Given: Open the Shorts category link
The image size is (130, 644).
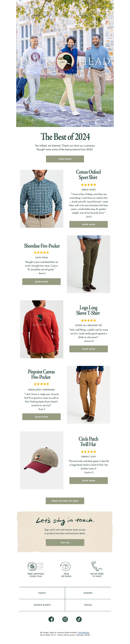Looking at the screenshot, I should 88,593.
